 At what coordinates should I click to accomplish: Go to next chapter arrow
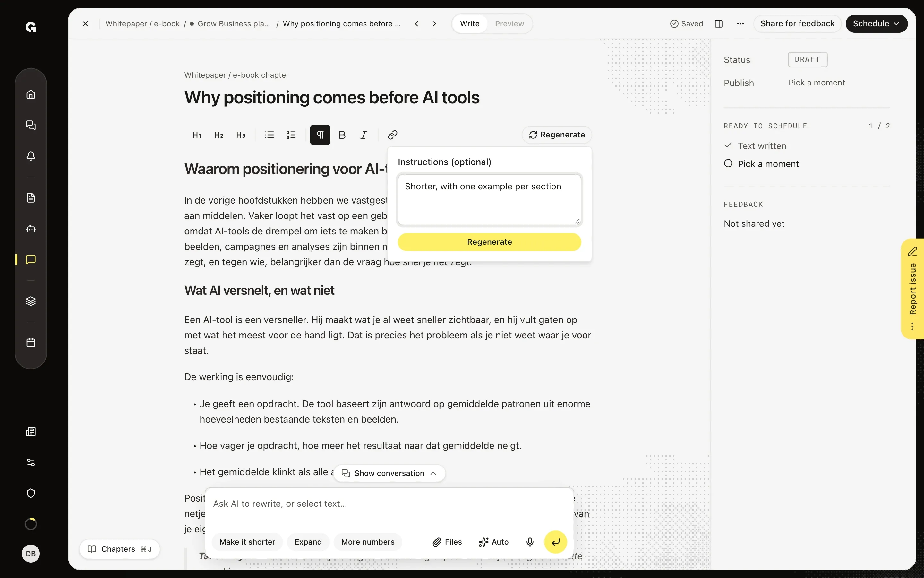click(x=434, y=24)
